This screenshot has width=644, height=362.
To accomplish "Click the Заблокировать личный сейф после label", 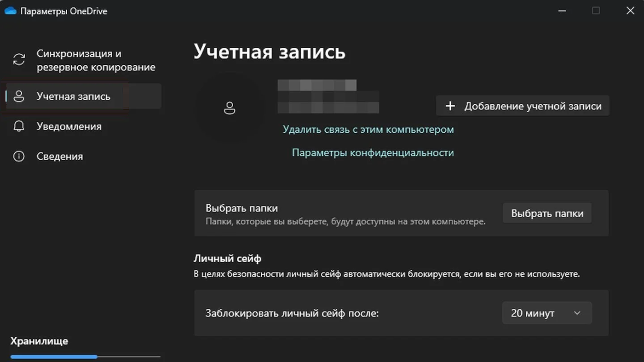I will (292, 314).
